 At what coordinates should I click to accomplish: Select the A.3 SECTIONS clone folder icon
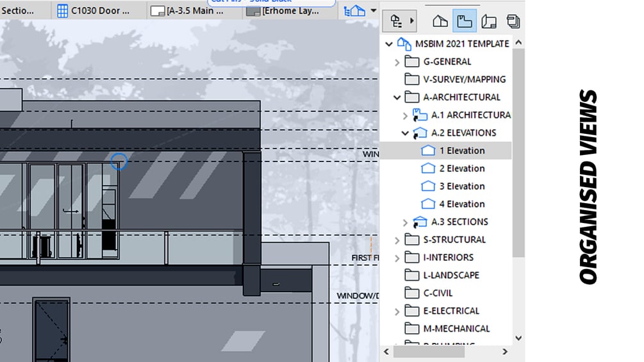(x=420, y=222)
